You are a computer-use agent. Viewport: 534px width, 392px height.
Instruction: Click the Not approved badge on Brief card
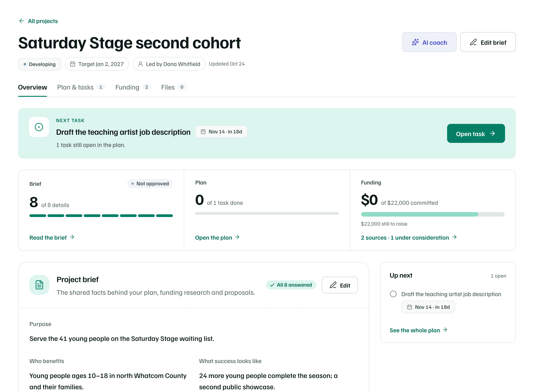(150, 184)
